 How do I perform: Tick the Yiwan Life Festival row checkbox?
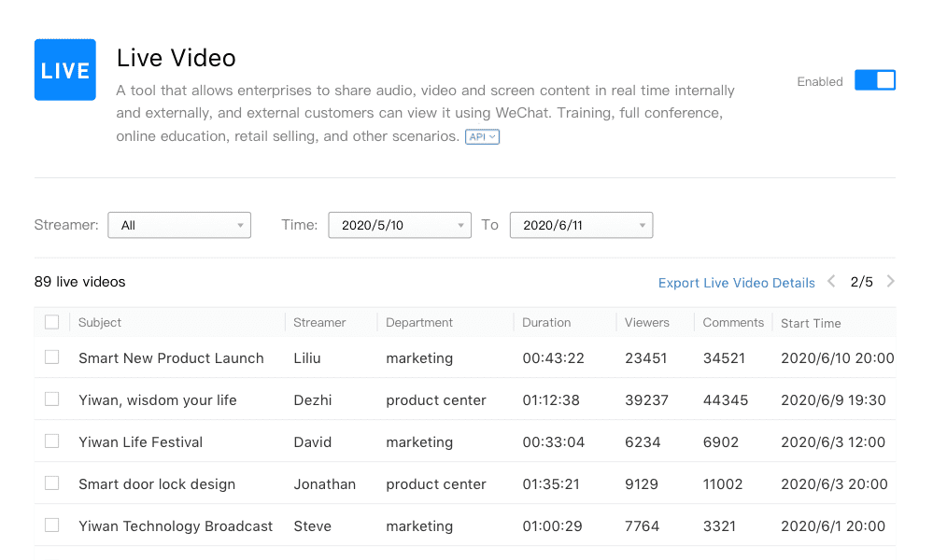pos(51,441)
